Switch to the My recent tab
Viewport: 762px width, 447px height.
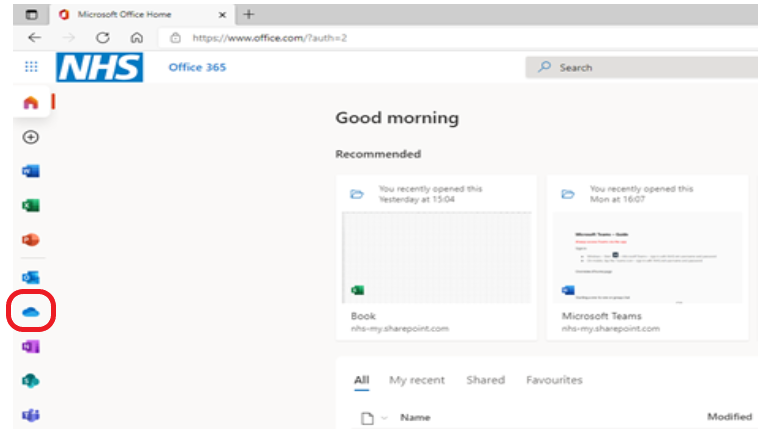coord(417,380)
